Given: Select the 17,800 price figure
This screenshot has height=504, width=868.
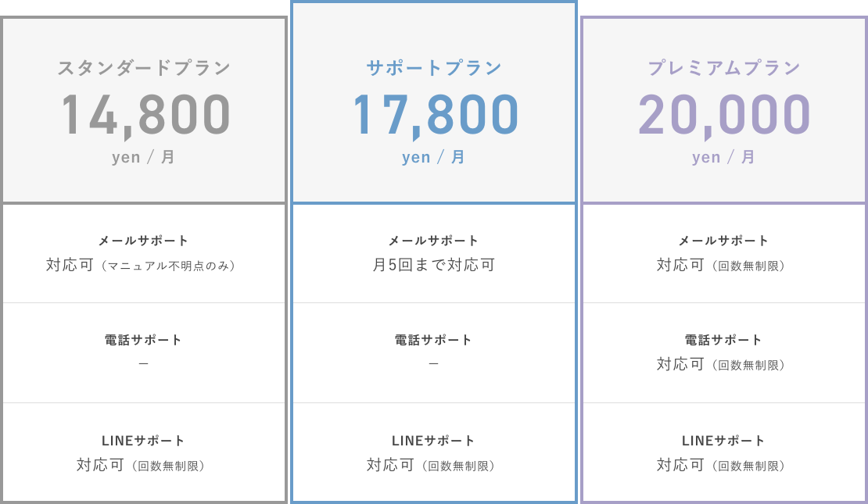Looking at the screenshot, I should point(436,116).
